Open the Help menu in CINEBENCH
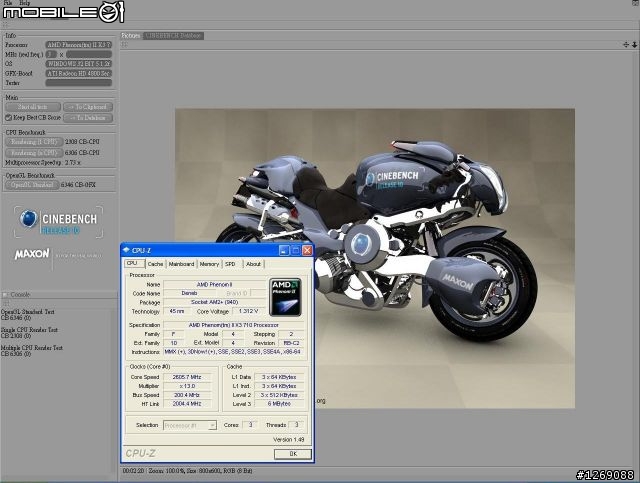The image size is (640, 483). tap(24, 2)
